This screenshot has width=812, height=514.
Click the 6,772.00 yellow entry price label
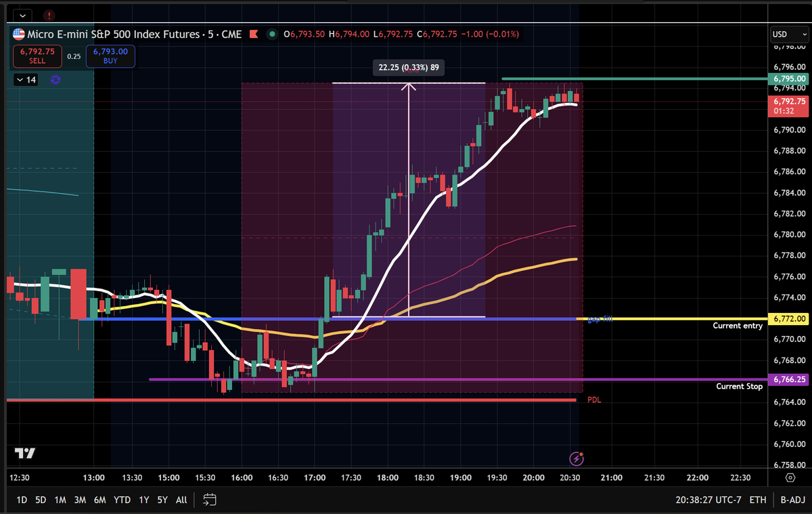pyautogui.click(x=787, y=318)
